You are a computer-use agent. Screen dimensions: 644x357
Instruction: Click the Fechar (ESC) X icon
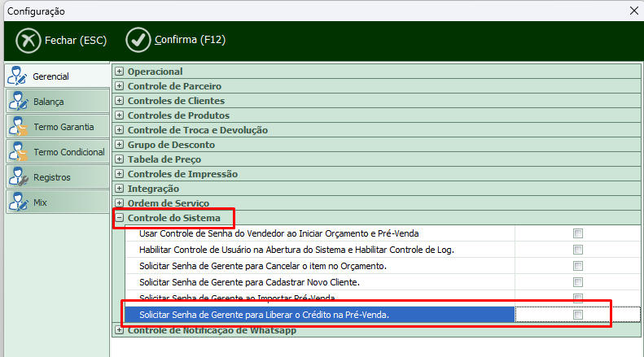[x=28, y=40]
